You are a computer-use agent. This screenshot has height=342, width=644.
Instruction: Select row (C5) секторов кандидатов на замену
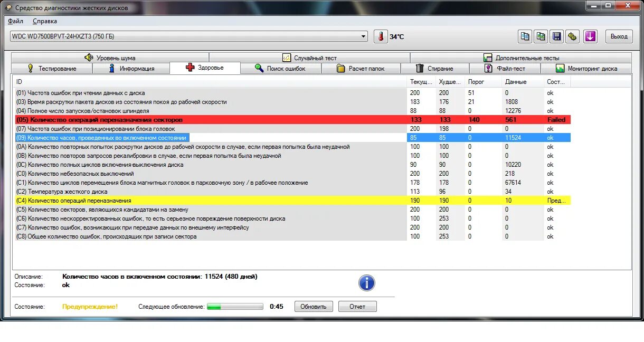(x=292, y=210)
